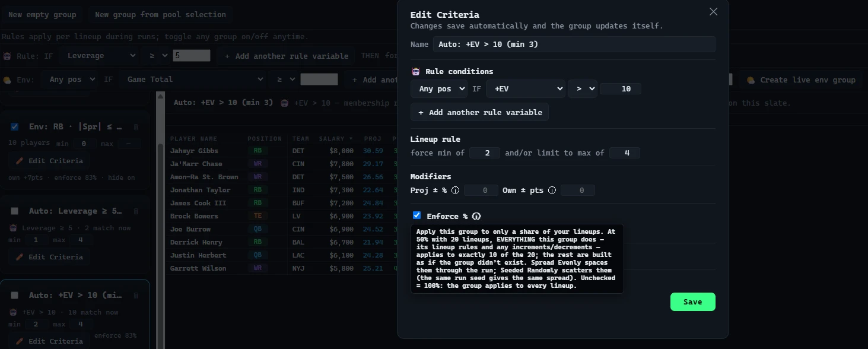
Task: Click the weather icon beside Env:
Action: (x=7, y=80)
